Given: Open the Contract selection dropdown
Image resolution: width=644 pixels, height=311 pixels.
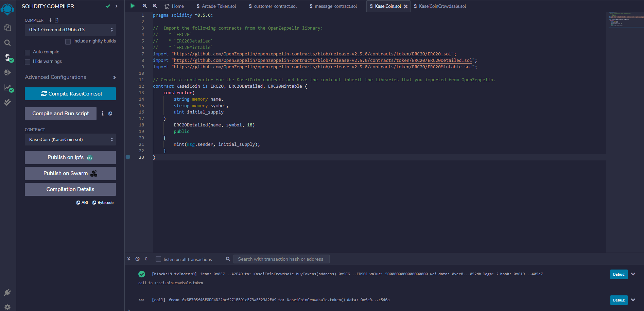Looking at the screenshot, I should (x=70, y=140).
